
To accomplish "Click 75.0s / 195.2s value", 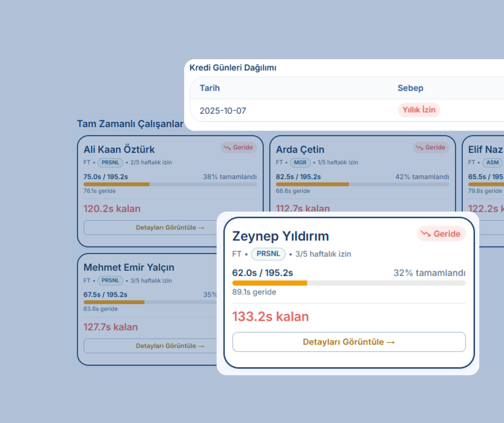I will 106,177.
